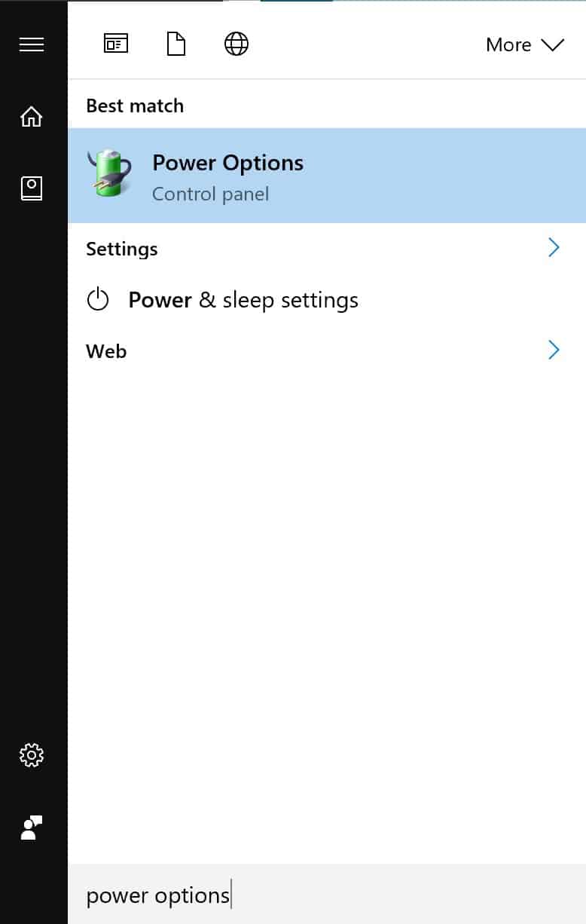The image size is (586, 924).
Task: Send Feedback using the sidebar person icon
Action: [31, 828]
